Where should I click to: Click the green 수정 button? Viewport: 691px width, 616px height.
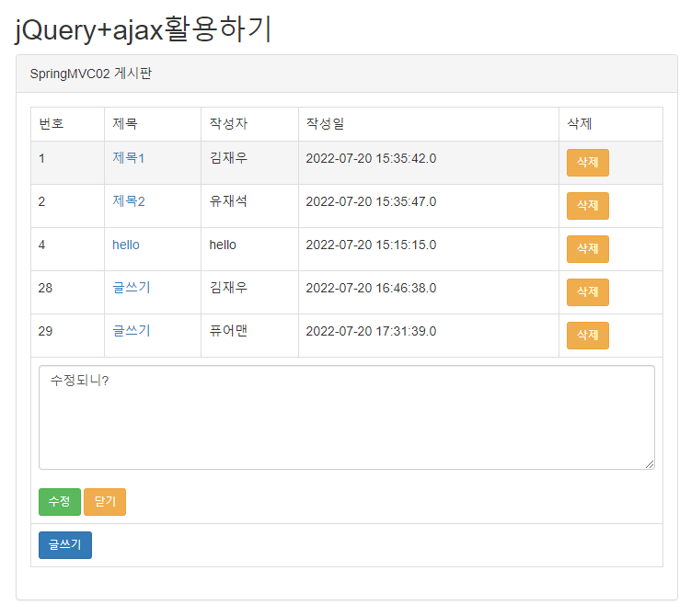[x=60, y=501]
